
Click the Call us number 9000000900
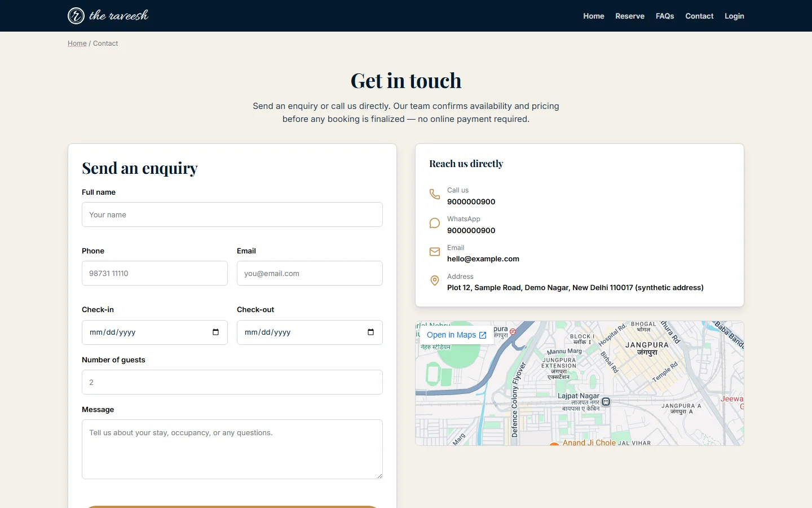[471, 202]
